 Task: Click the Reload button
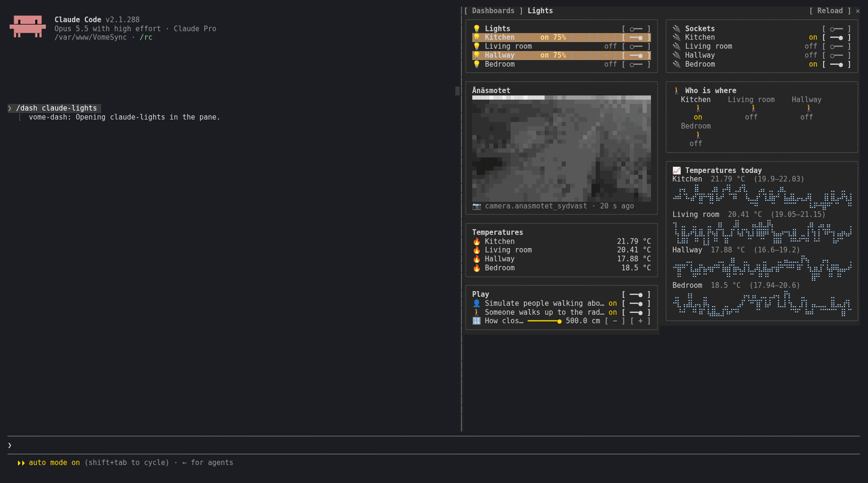coord(830,11)
